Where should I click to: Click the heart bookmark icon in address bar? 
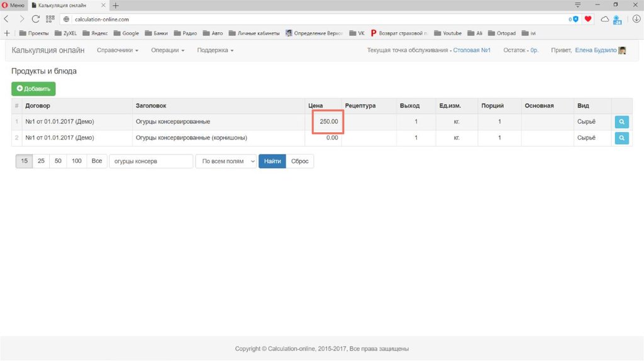pyautogui.click(x=588, y=19)
